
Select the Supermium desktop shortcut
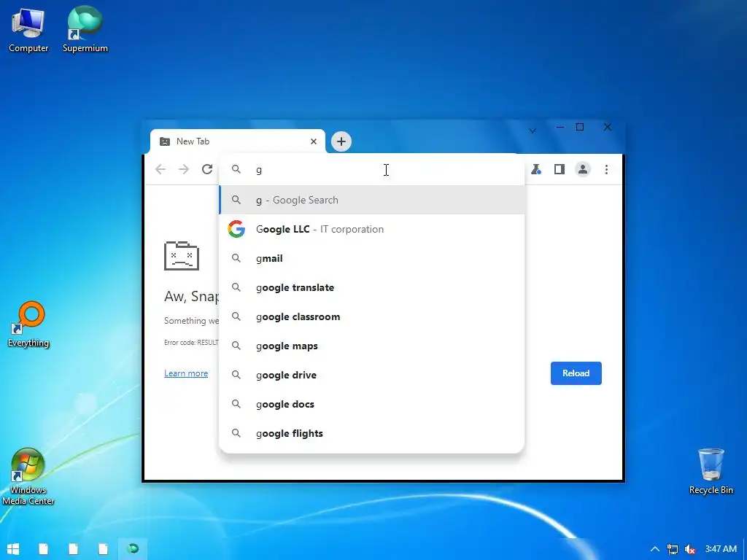pyautogui.click(x=85, y=30)
